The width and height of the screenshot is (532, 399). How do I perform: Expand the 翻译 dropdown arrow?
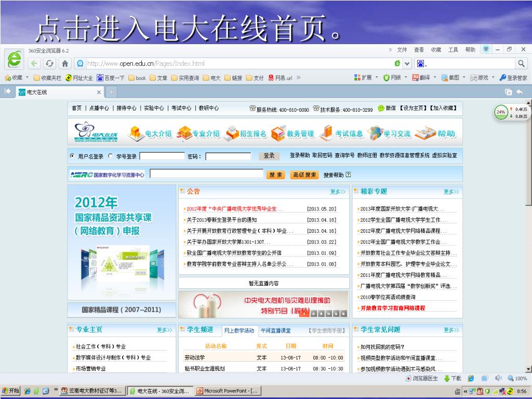point(435,77)
